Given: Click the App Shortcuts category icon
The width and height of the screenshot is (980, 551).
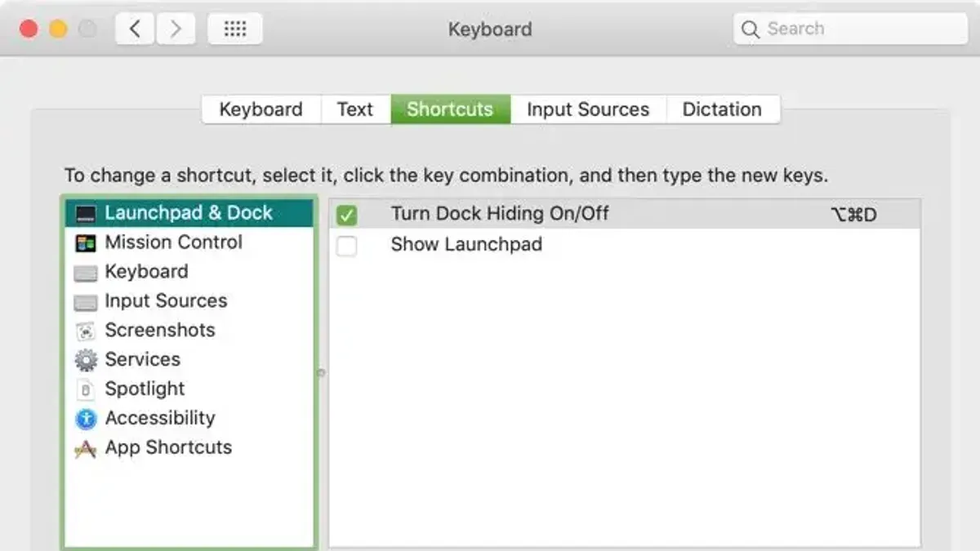Looking at the screenshot, I should point(86,448).
